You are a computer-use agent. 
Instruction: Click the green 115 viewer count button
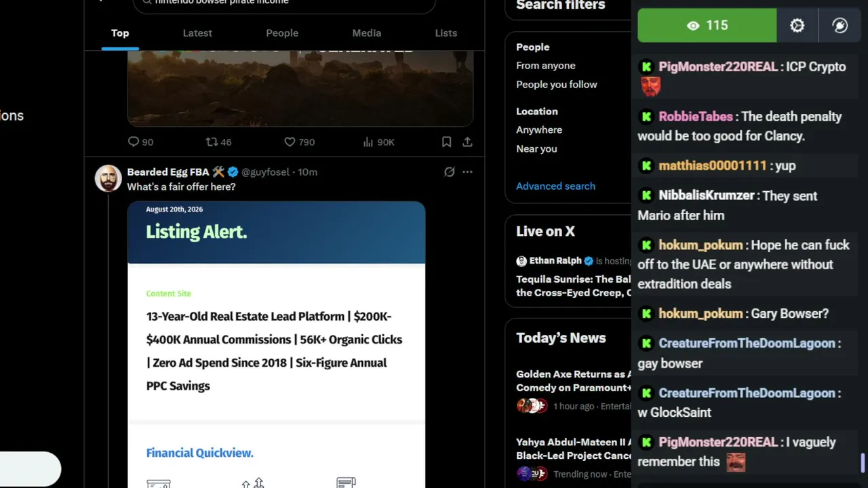[707, 26]
